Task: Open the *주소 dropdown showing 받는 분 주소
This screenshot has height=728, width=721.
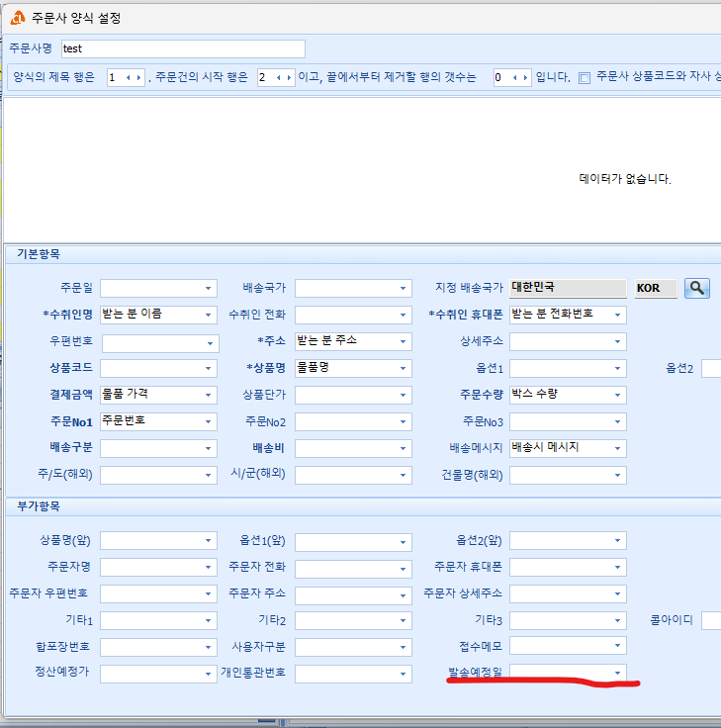Action: (x=403, y=341)
